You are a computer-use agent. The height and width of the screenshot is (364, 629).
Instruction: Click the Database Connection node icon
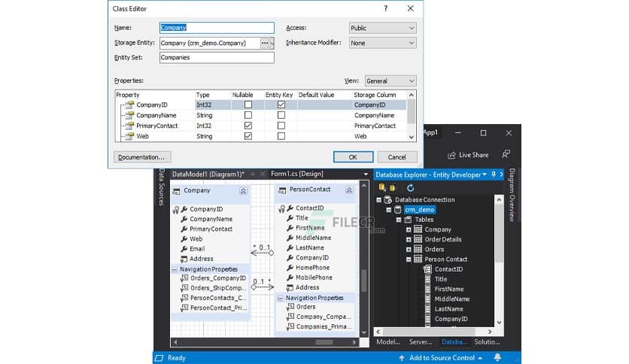pyautogui.click(x=387, y=199)
